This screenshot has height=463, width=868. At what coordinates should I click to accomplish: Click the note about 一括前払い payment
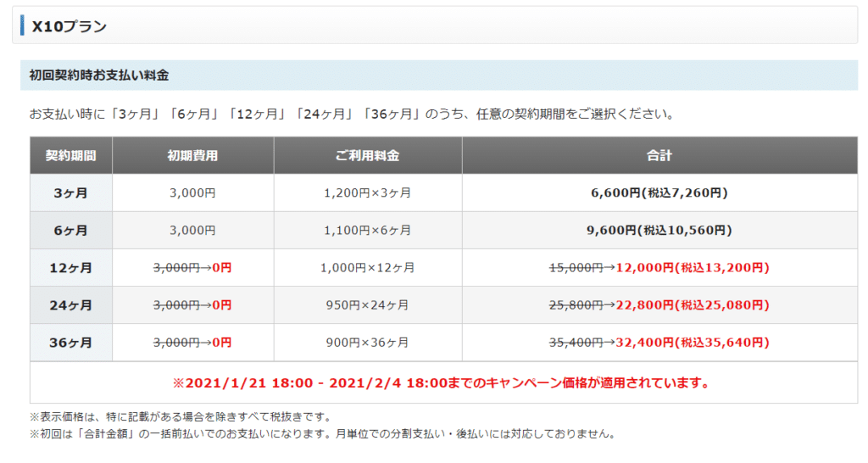click(323, 434)
